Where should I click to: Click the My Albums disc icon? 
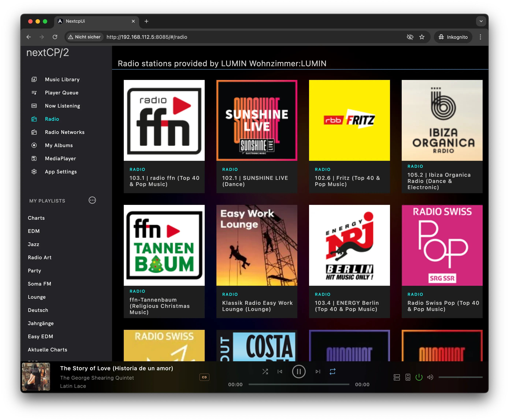[34, 145]
